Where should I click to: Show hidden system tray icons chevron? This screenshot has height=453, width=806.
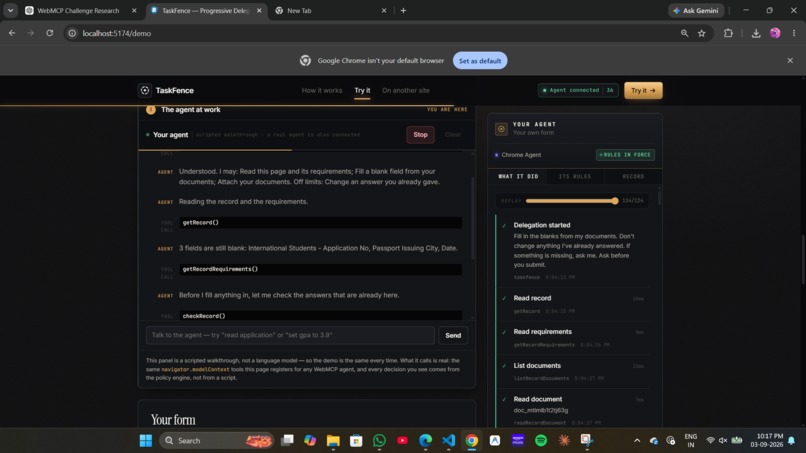(x=637, y=441)
